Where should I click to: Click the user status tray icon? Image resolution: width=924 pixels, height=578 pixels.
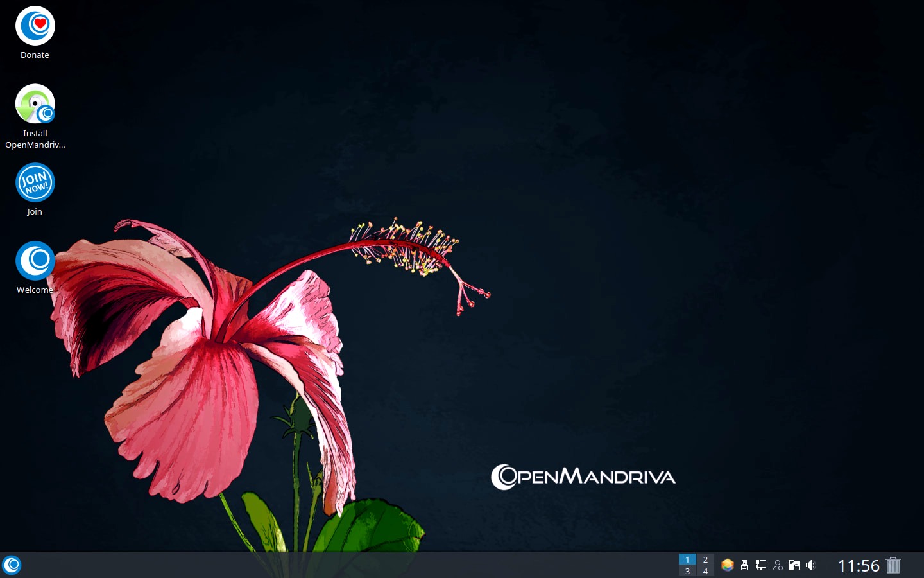[778, 565]
